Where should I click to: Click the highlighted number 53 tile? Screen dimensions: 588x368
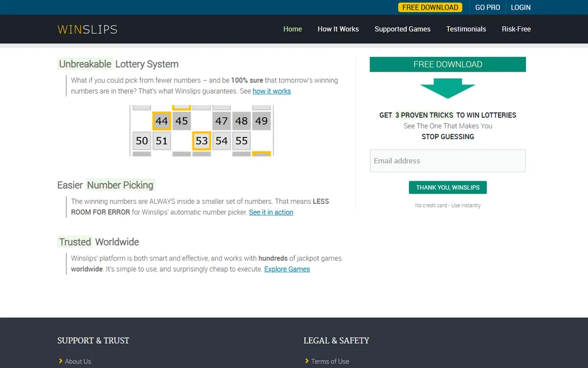tap(202, 141)
